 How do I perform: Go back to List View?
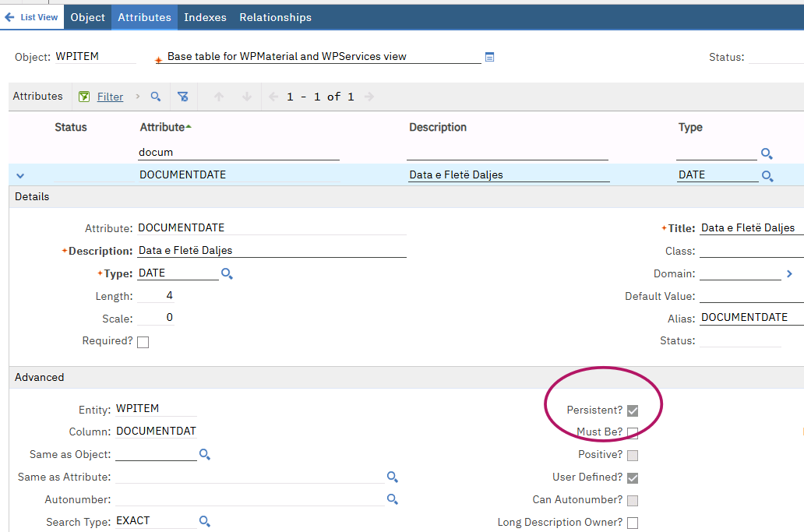(32, 17)
